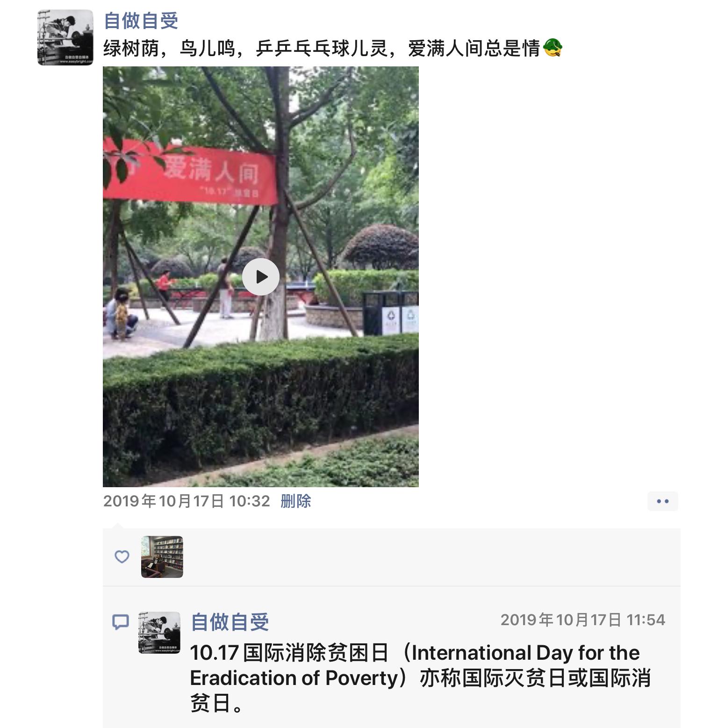Click the turtle emoji ending the caption
Viewport: 718px width, 728px height.
[553, 48]
